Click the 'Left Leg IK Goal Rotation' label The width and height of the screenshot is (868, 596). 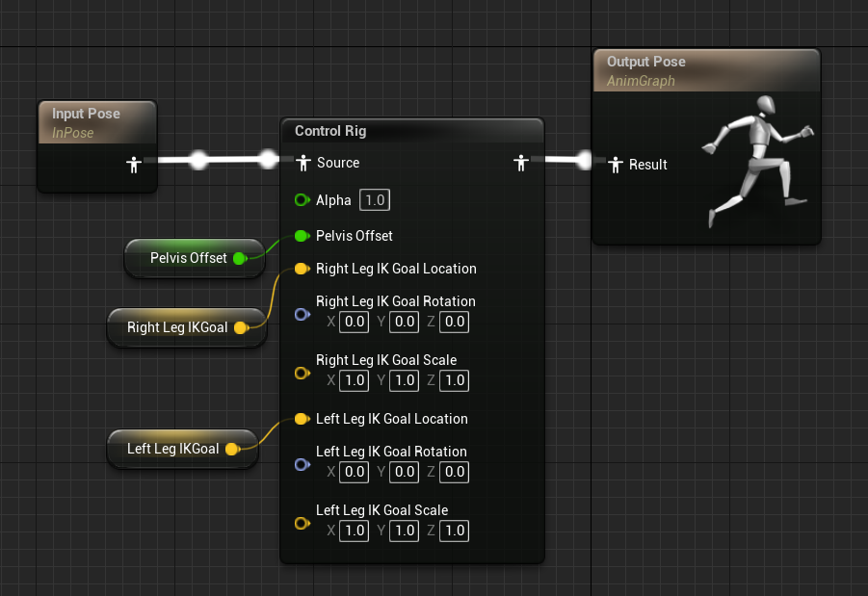[x=391, y=452]
